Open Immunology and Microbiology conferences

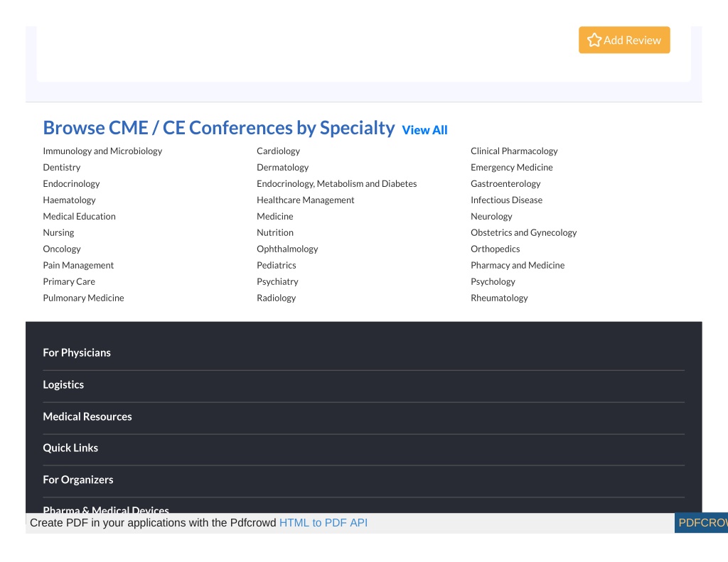102,151
